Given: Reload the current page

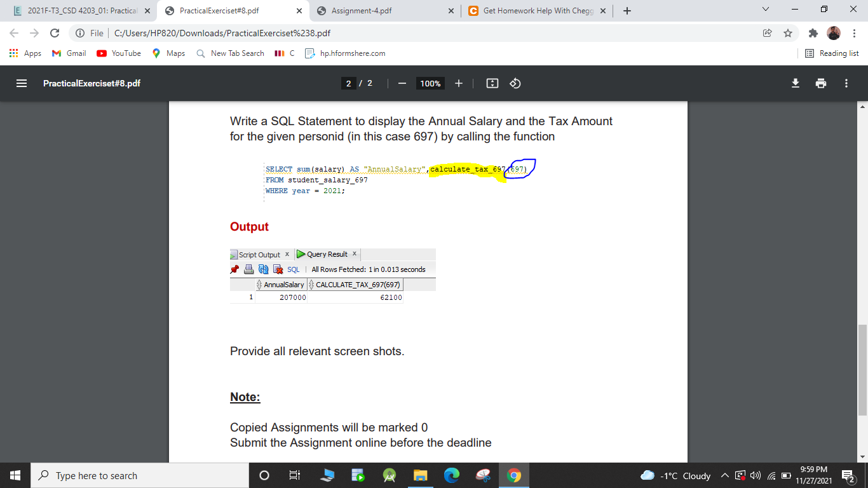Looking at the screenshot, I should [54, 32].
